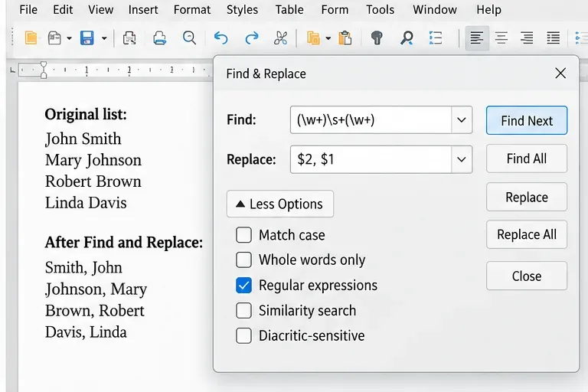Open the Templates dropdown arrow

(69, 38)
